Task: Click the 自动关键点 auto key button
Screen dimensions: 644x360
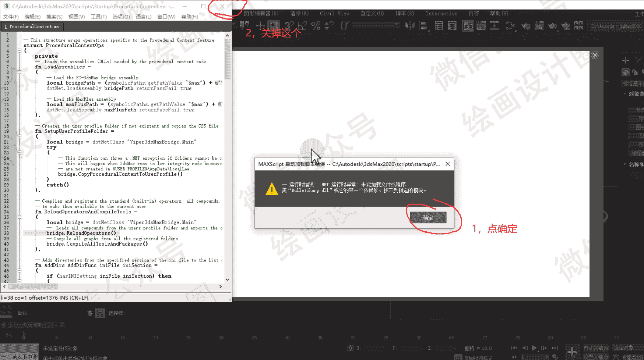Action: click(x=595, y=348)
